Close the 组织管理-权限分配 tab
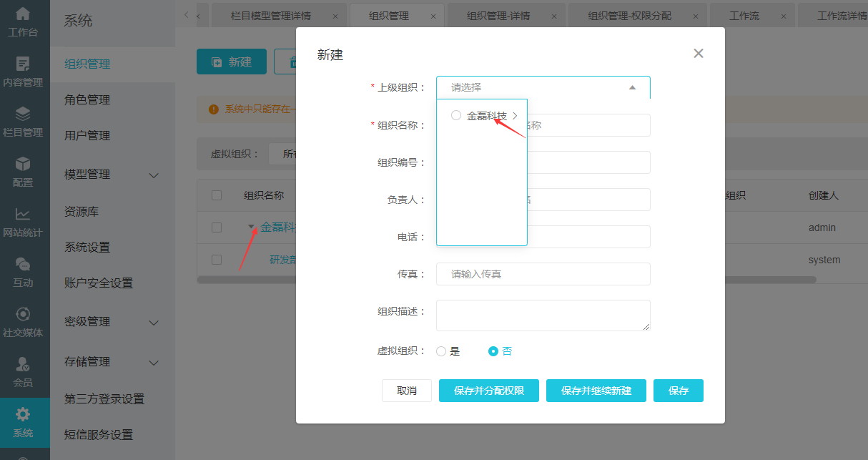Screen dimensions: 868x460 [696, 16]
